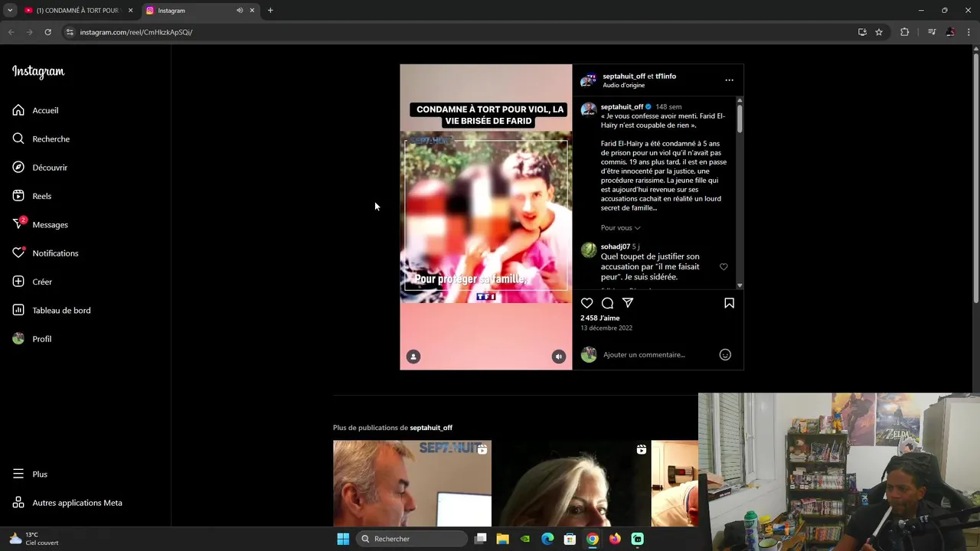Screen dimensions: 980x551
Task: Open tf1info profile link in header
Action: (x=665, y=76)
